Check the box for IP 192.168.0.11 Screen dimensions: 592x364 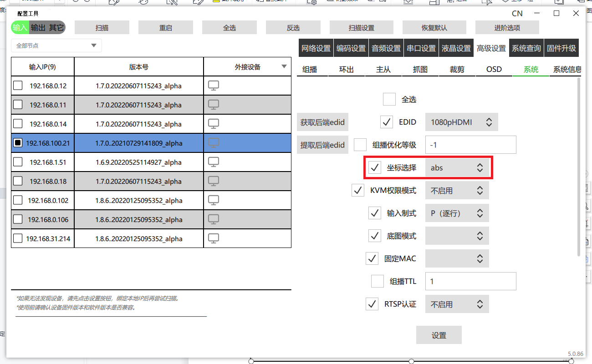pyautogui.click(x=18, y=105)
